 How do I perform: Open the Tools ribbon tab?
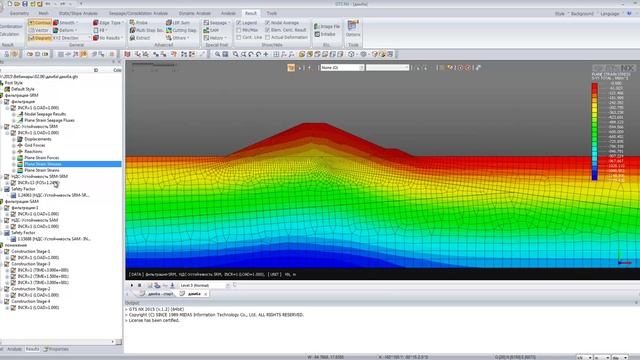(271, 13)
